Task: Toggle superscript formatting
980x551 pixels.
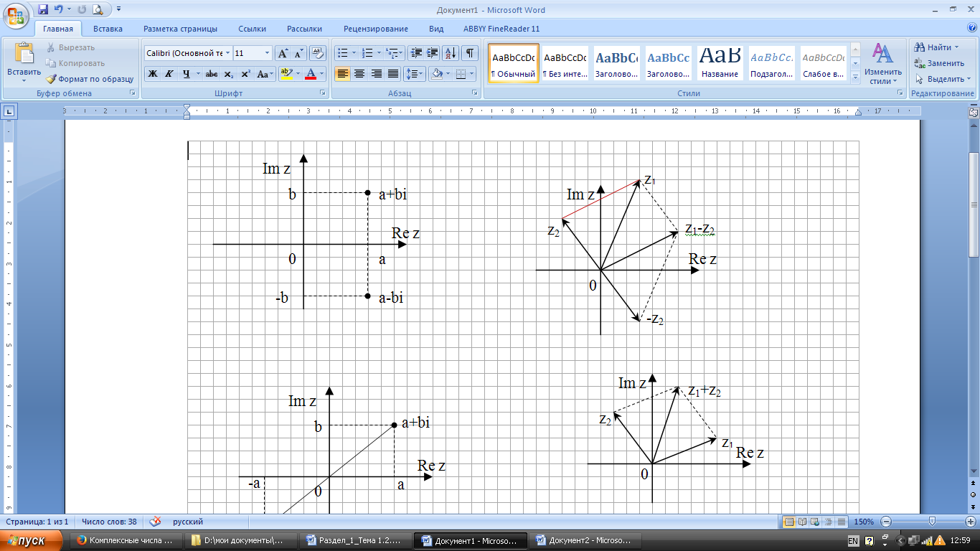Action: point(245,73)
